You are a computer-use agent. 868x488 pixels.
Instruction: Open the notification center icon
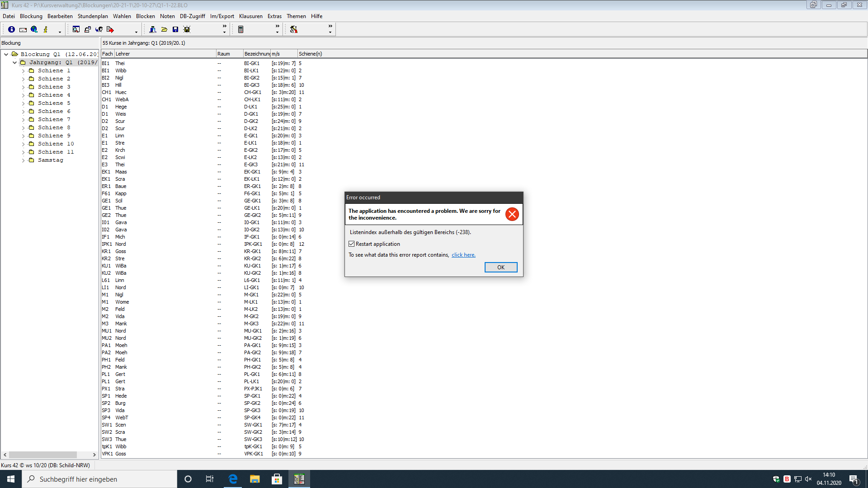854,479
